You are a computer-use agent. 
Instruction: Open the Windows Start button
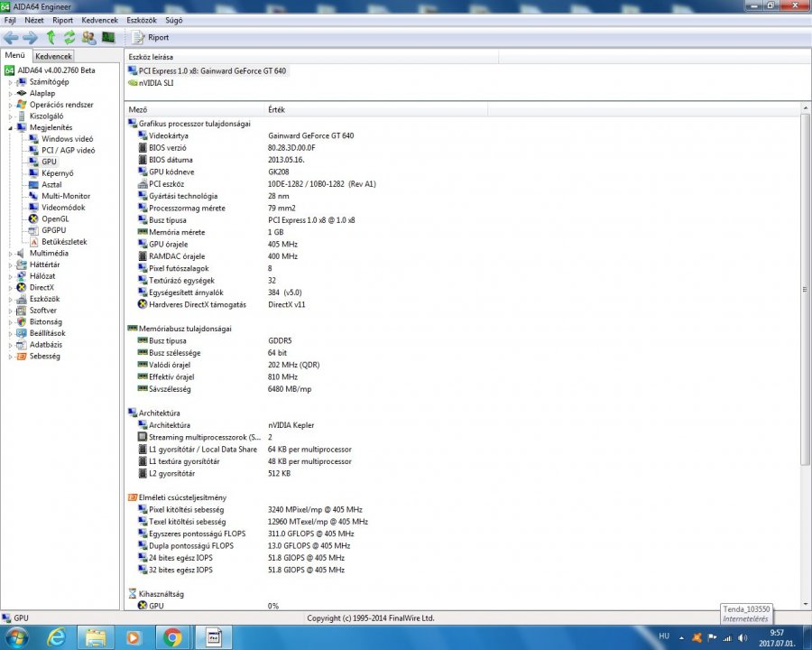click(15, 637)
